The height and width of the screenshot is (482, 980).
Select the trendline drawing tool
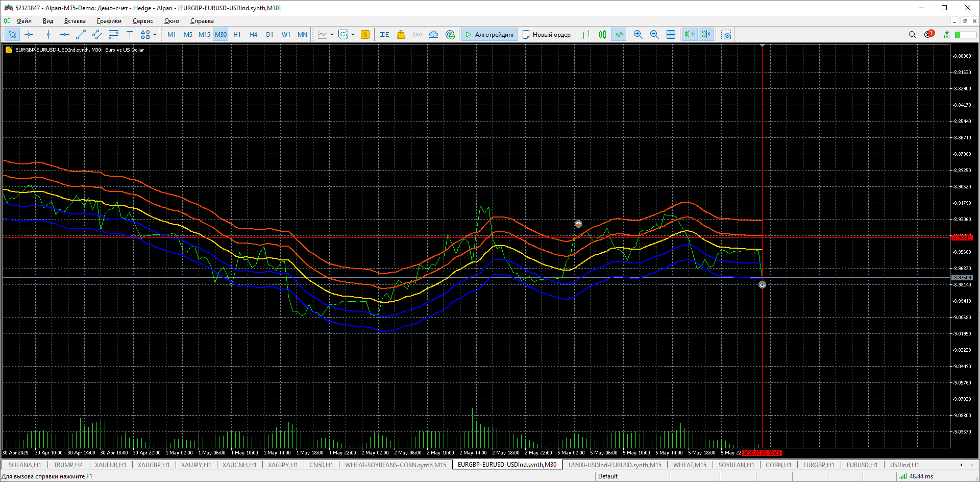[81, 35]
